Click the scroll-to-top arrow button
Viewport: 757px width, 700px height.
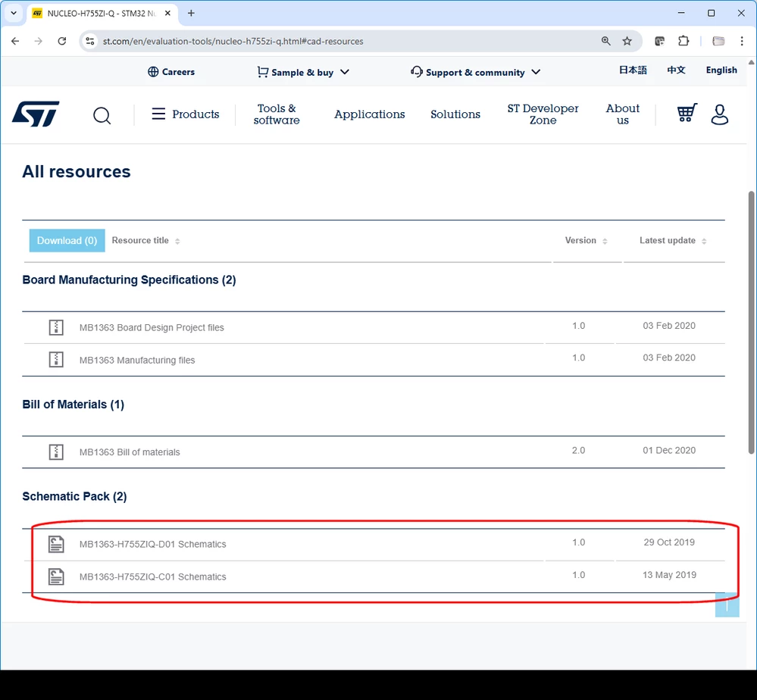coord(727,605)
